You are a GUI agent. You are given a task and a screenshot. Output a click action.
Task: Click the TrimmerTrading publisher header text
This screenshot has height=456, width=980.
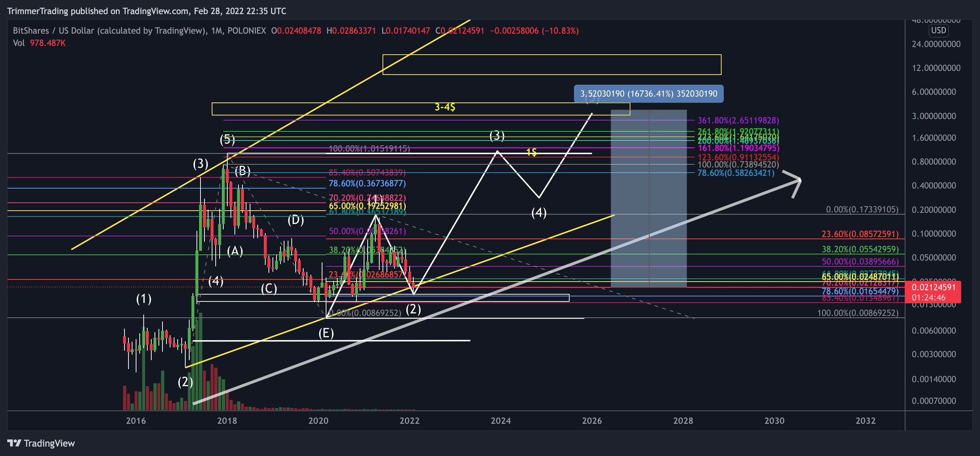pyautogui.click(x=147, y=10)
